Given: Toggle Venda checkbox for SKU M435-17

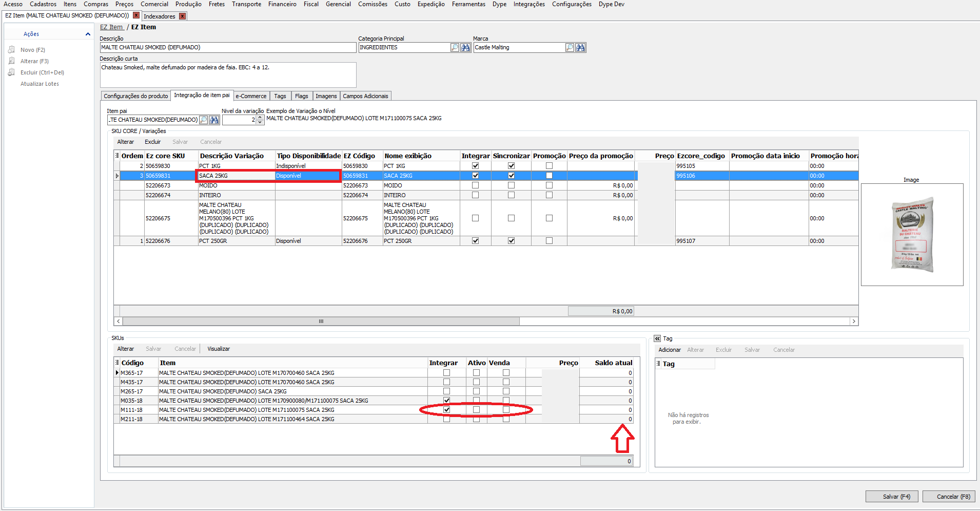Looking at the screenshot, I should point(506,382).
